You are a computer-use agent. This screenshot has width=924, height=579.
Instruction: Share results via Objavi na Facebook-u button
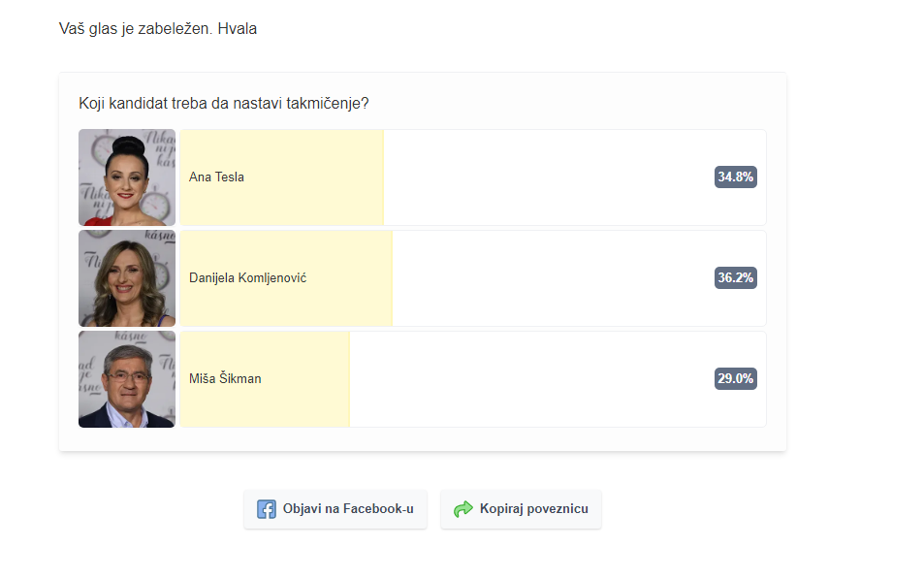coord(335,509)
